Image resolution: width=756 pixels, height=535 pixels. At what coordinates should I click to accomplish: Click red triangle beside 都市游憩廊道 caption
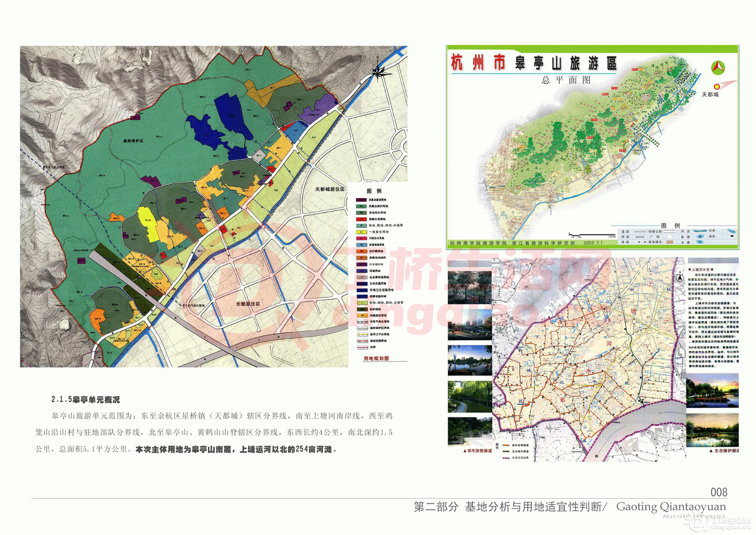(465, 451)
